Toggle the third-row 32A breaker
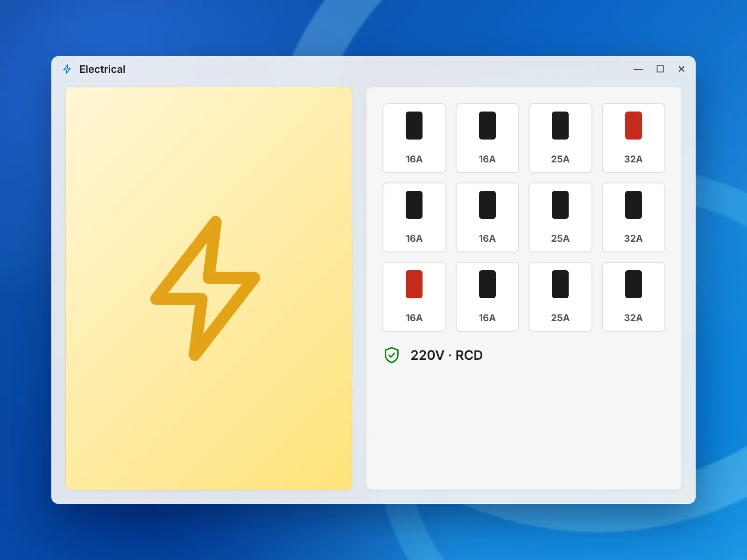This screenshot has height=560, width=747. (634, 297)
